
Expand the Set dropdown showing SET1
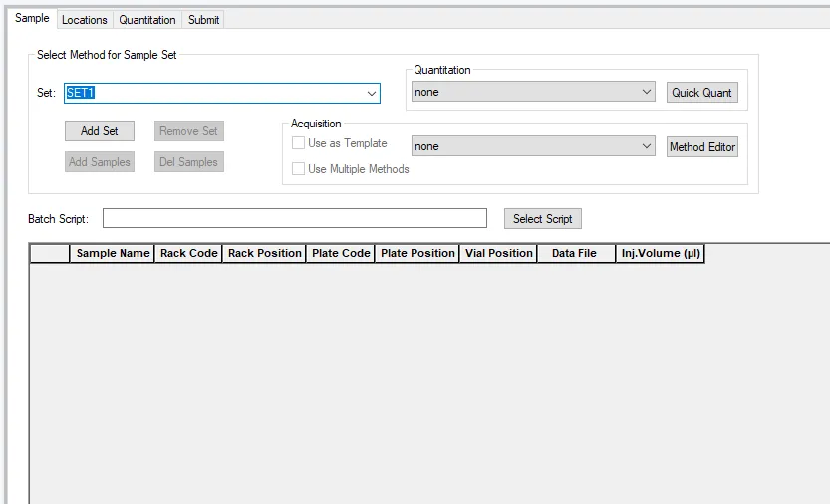point(372,93)
